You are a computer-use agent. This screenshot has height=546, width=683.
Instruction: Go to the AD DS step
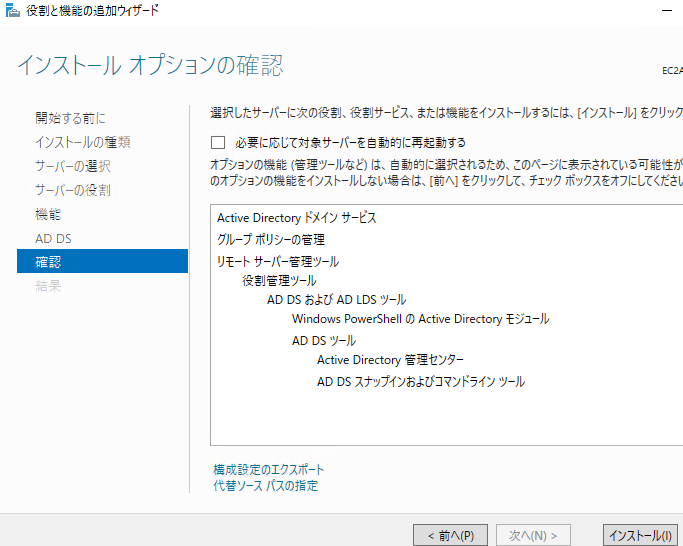pyautogui.click(x=53, y=238)
